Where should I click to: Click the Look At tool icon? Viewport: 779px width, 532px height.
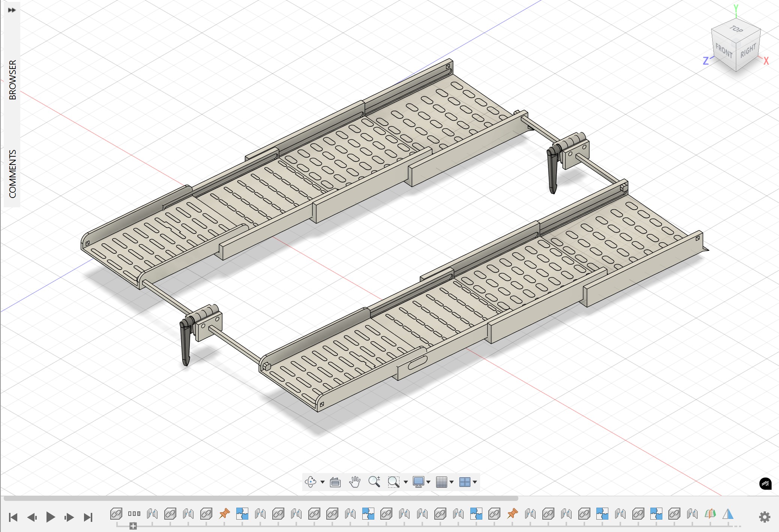coord(335,482)
